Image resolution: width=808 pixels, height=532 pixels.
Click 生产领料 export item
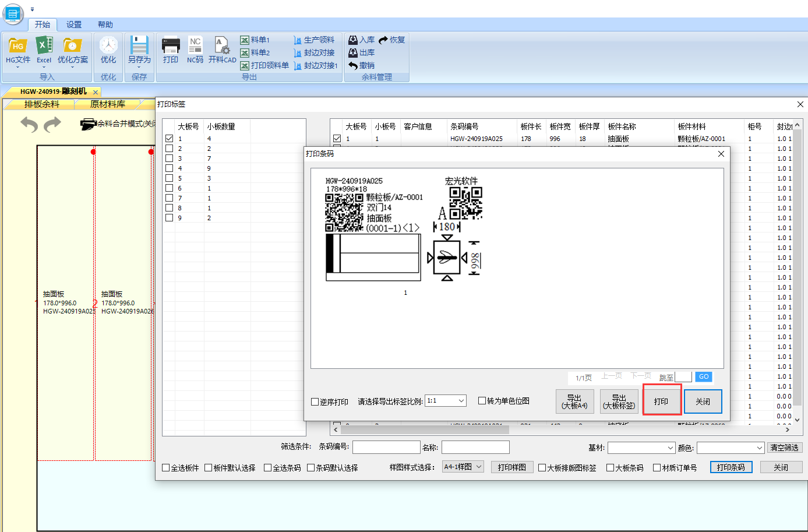(314, 40)
